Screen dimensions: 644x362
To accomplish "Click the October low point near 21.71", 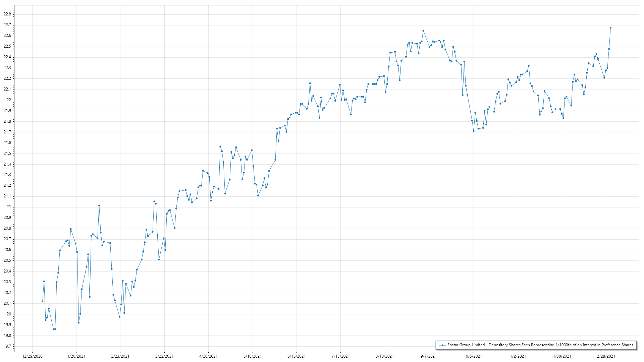I will point(474,131).
